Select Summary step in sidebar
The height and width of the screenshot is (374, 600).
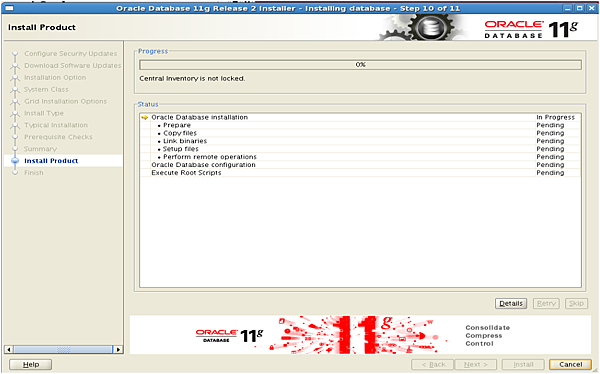tap(40, 149)
